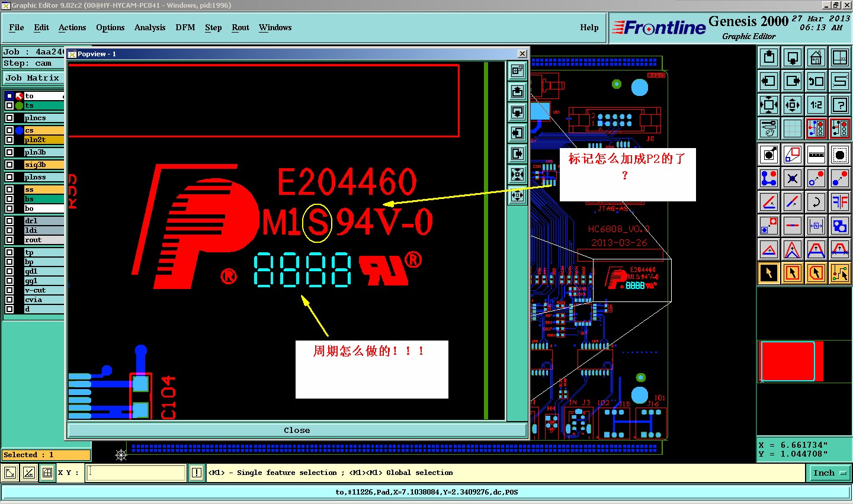Image resolution: width=853 pixels, height=504 pixels.
Task: Toggle the checkbox for layer drl
Action: click(x=9, y=221)
